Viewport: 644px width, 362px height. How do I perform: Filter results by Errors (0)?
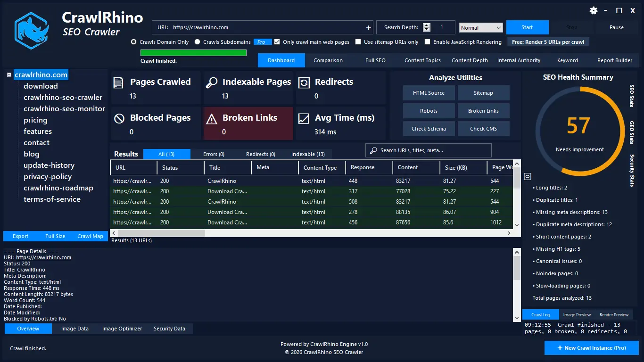point(214,154)
